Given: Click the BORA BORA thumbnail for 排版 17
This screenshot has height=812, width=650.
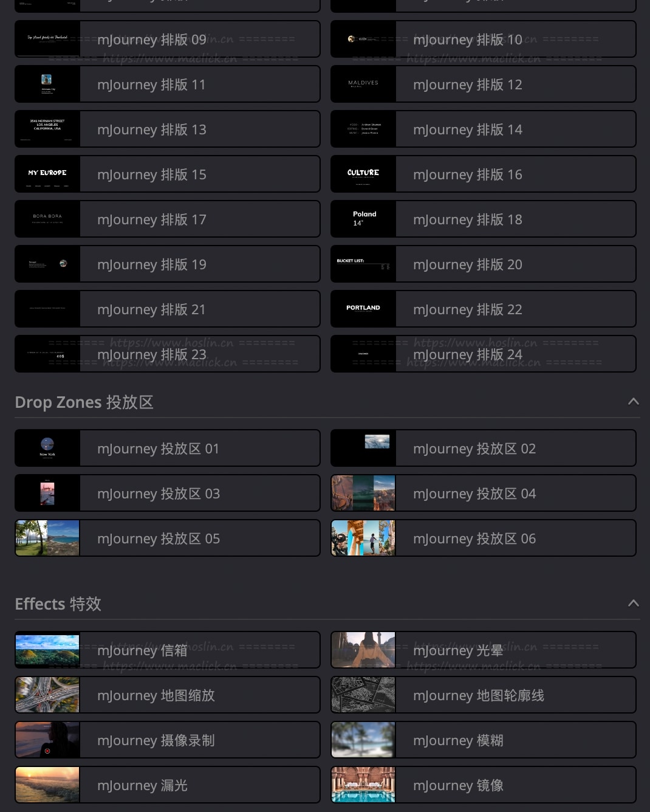Looking at the screenshot, I should coord(47,219).
